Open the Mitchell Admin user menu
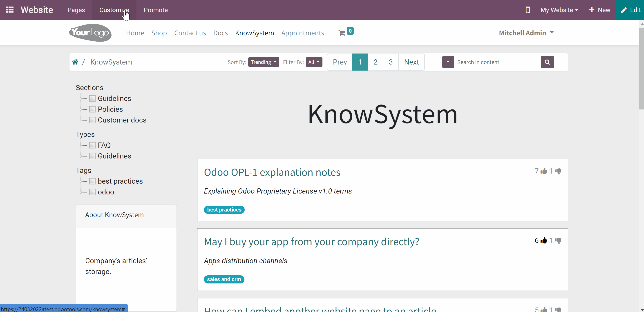644x312 pixels. point(526,33)
